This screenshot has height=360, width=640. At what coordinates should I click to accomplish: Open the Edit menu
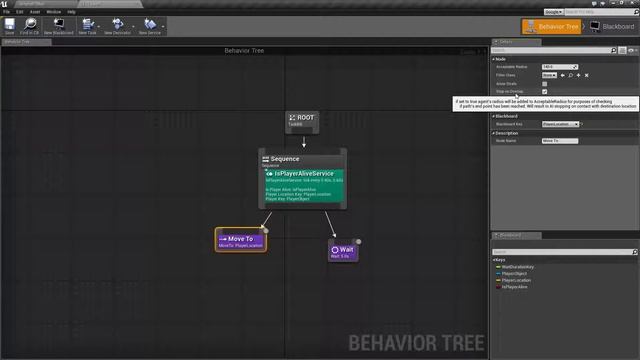(x=20, y=12)
